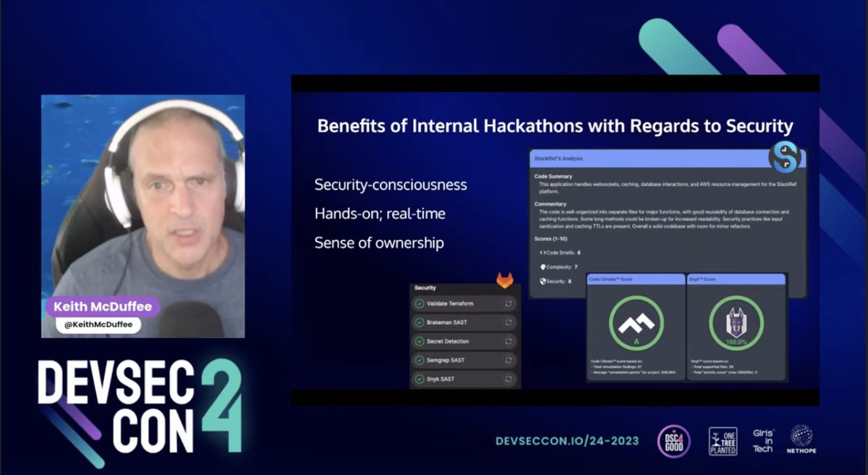Toggle the green checkmark on Brakeman SAST
This screenshot has width=868, height=475.
(420, 321)
